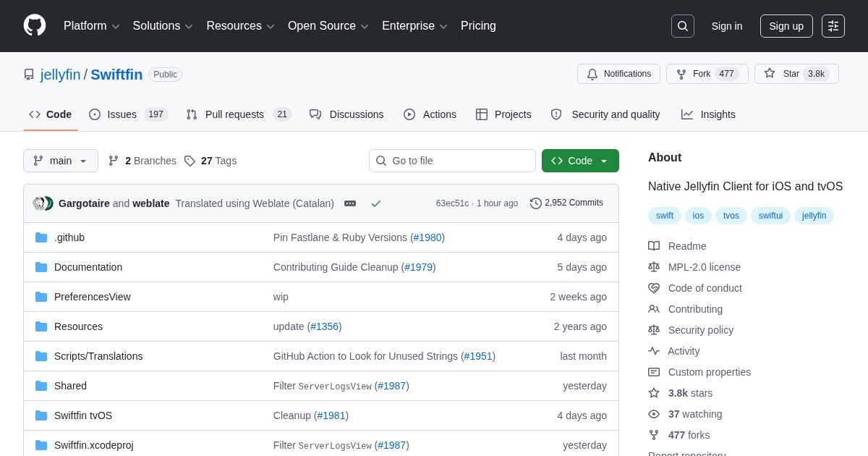The width and height of the screenshot is (868, 456).
Task: Open the Swiftfin tvOS folder
Action: click(x=83, y=415)
